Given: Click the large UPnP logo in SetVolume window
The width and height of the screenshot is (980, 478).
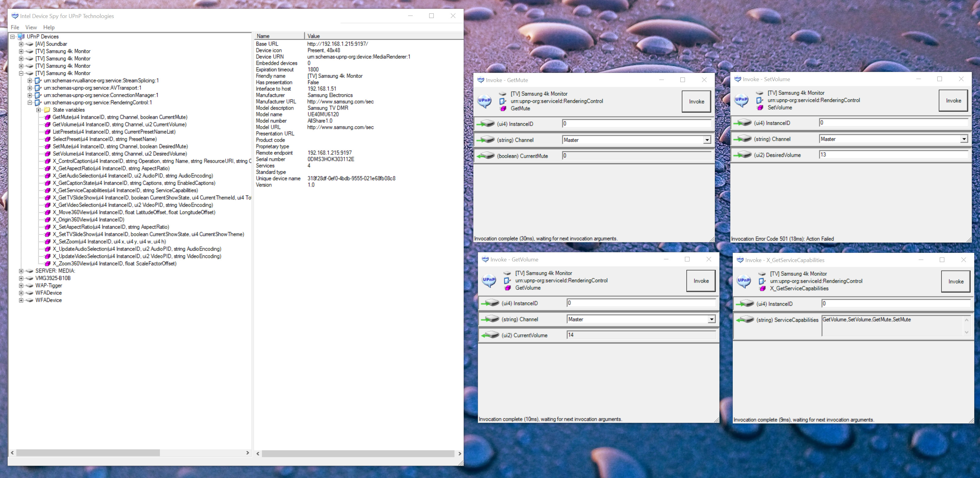Looking at the screenshot, I should pos(741,100).
